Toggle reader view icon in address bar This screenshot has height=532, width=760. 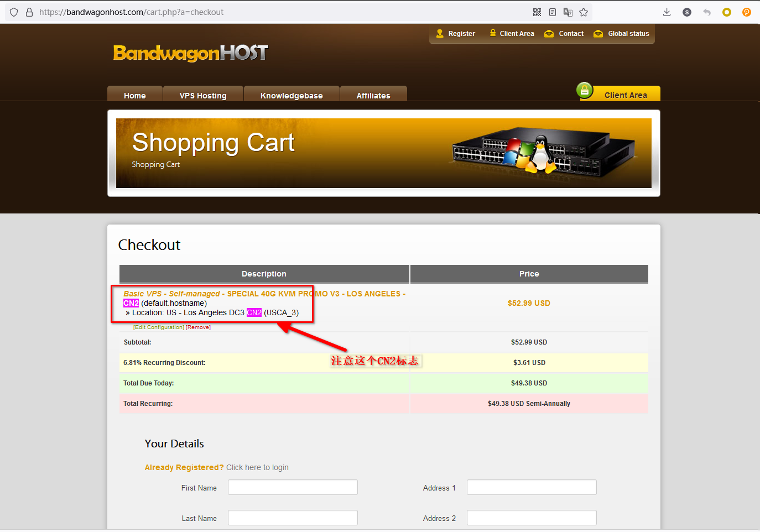(x=552, y=12)
